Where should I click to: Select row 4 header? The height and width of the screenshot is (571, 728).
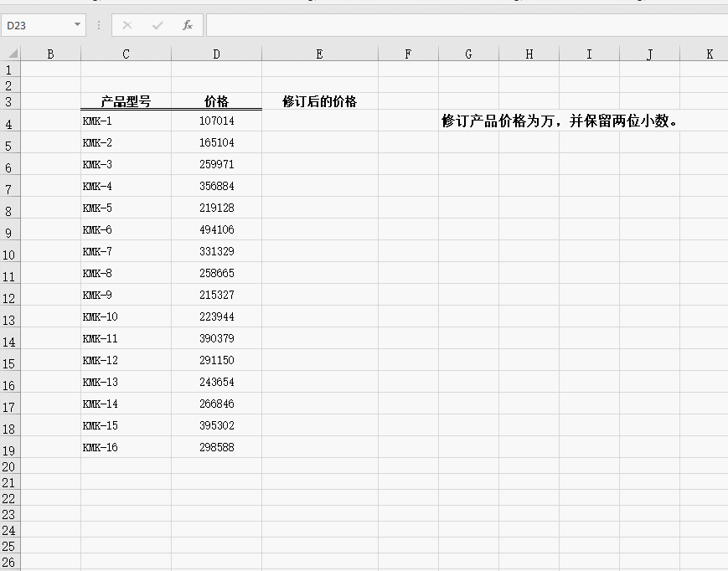coord(10,121)
